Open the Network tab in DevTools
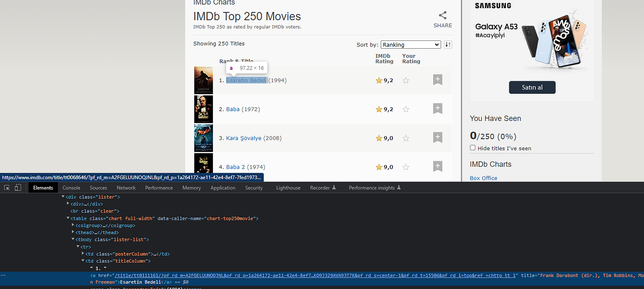 (x=126, y=187)
